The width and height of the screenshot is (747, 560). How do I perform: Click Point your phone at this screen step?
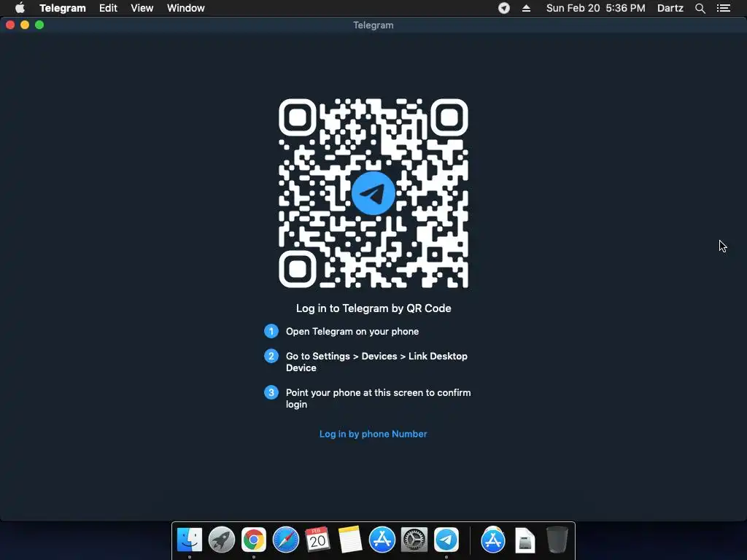click(x=379, y=398)
